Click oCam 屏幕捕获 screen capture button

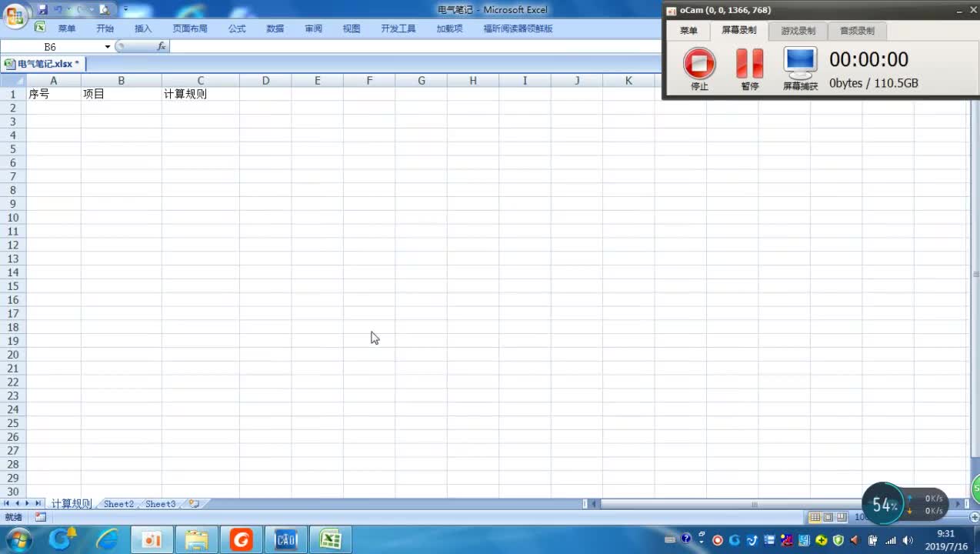800,69
